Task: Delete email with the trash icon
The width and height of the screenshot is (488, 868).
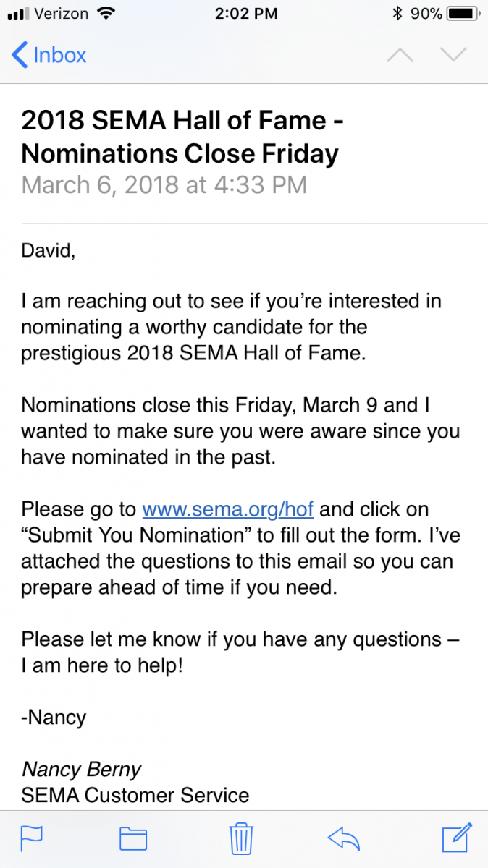Action: 240,838
